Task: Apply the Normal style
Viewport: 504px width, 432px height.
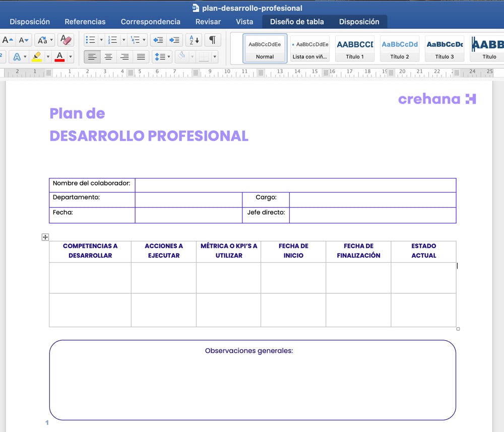Action: tap(265, 48)
